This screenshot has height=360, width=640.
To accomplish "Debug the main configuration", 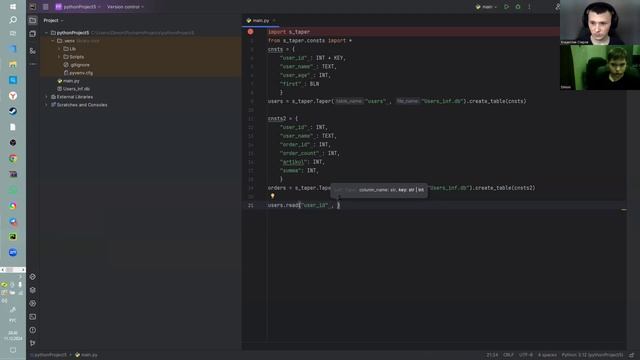I will pyautogui.click(x=518, y=7).
